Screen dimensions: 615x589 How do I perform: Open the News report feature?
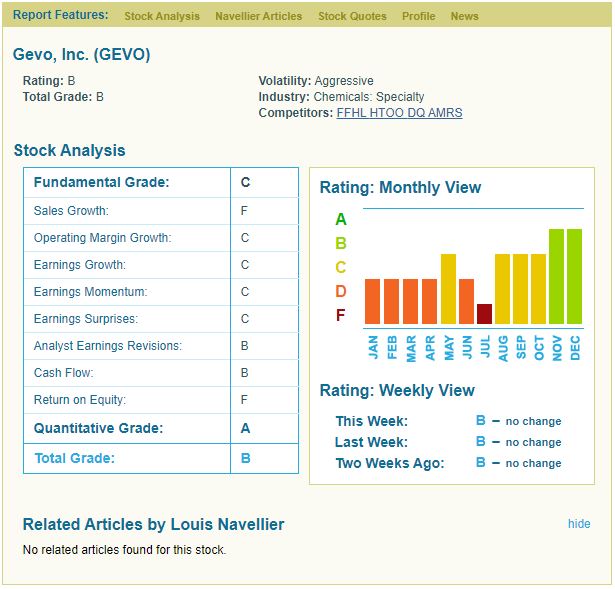(464, 16)
